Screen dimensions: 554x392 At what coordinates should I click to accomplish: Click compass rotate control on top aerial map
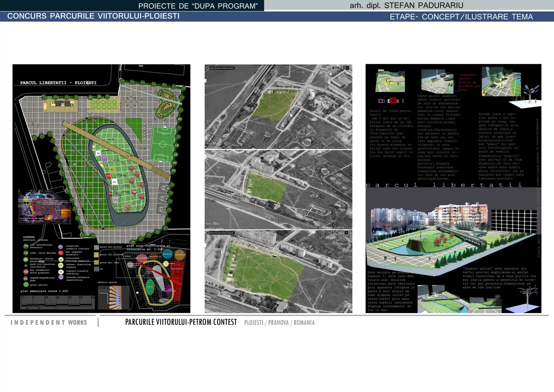[x=347, y=68]
